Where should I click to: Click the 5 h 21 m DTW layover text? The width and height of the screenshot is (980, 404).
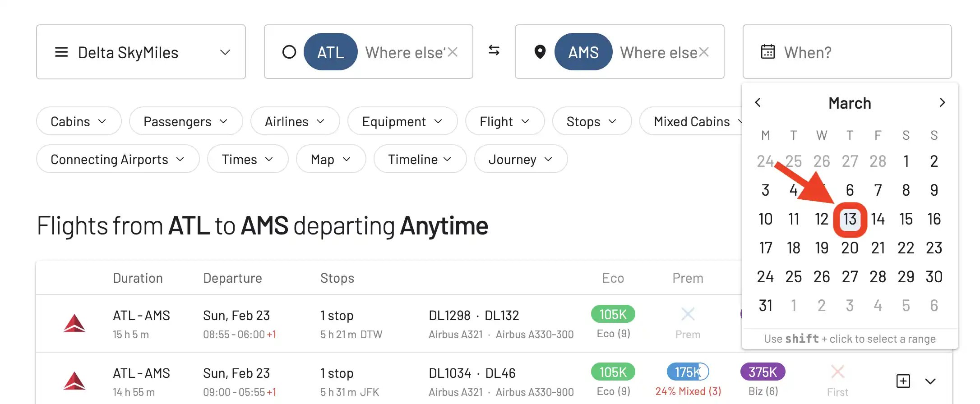tap(351, 335)
